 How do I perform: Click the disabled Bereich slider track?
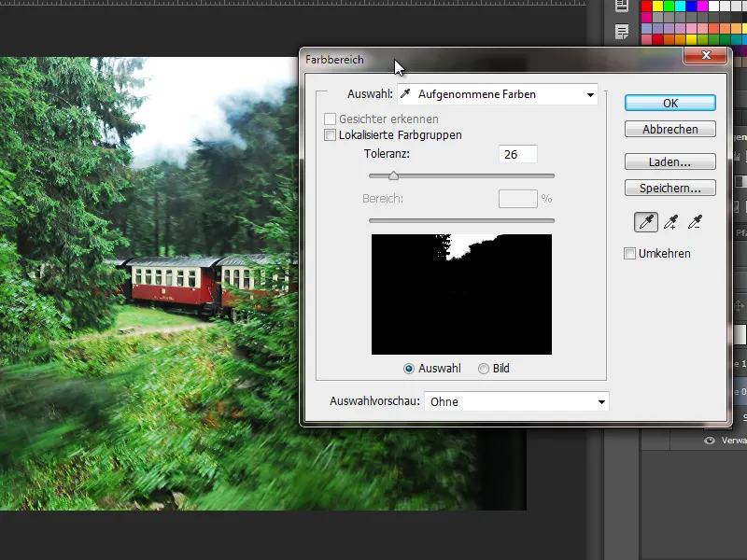(x=461, y=220)
